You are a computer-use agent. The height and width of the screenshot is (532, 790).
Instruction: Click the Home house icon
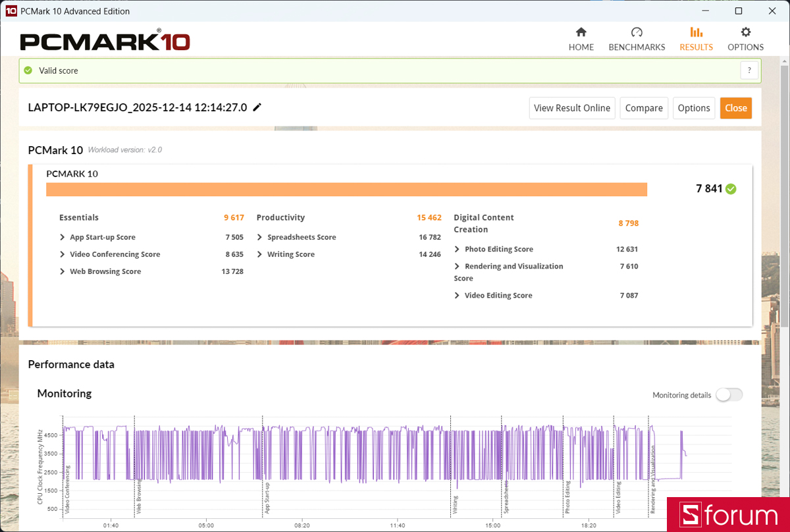(x=581, y=32)
